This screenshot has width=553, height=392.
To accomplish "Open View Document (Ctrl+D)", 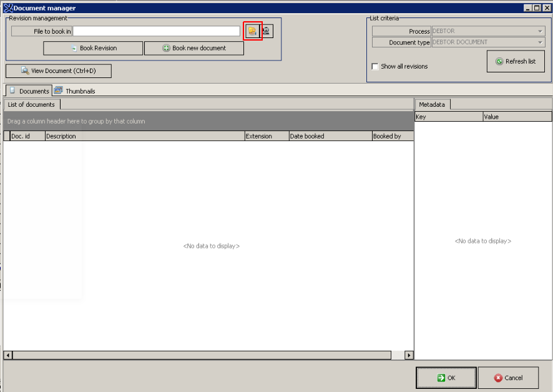I will coord(59,71).
